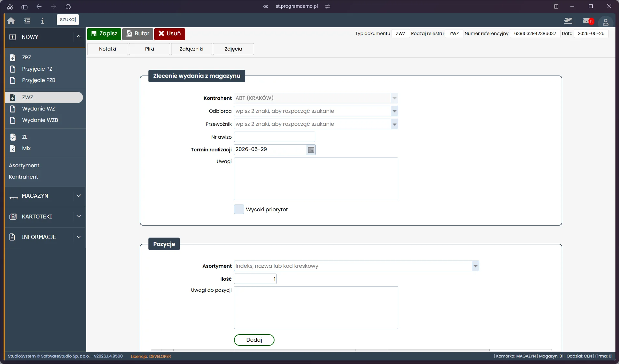Save the document with Zapisz
The width and height of the screenshot is (619, 364).
pos(104,34)
